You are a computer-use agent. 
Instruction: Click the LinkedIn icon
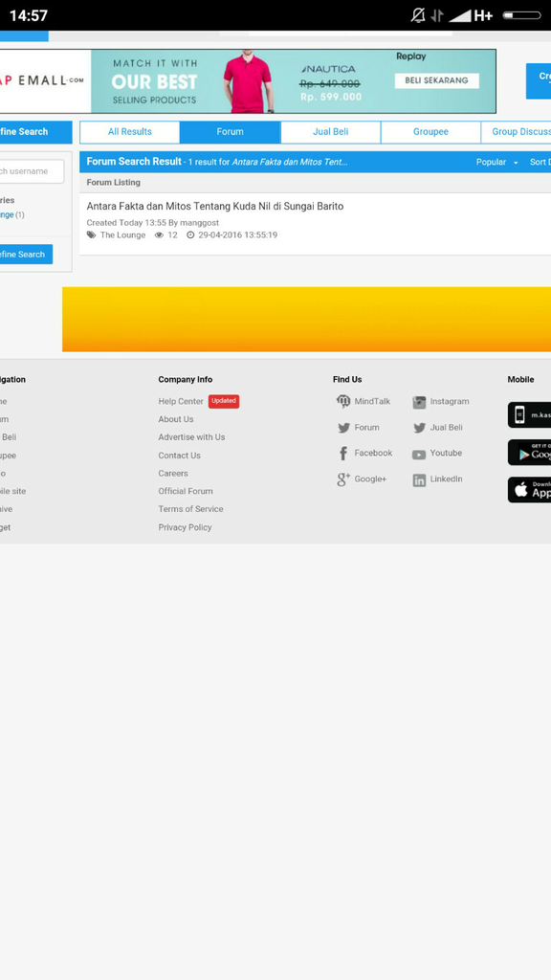point(419,480)
